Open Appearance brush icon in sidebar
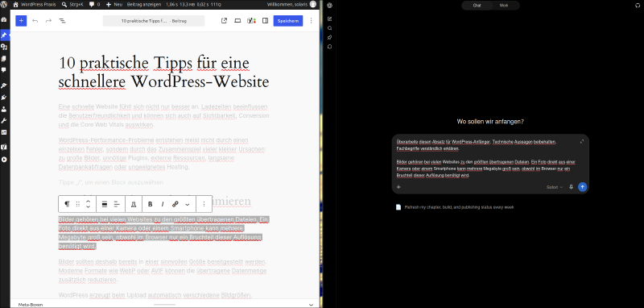Screen dimensions: 644x308 click(4, 86)
